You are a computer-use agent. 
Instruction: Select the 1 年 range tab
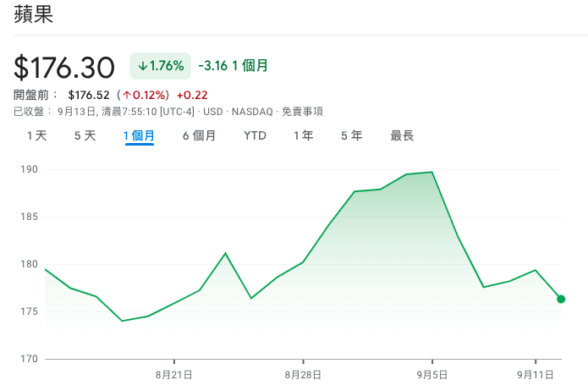pos(304,135)
